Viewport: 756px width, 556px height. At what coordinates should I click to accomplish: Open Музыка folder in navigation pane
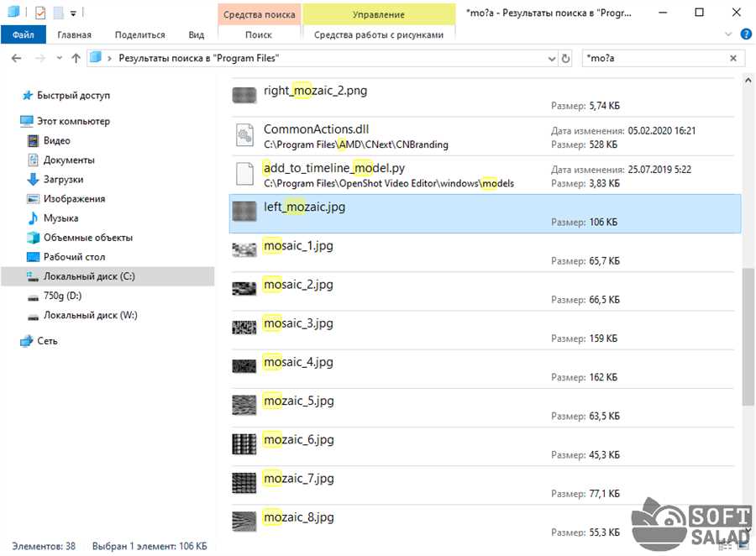click(60, 218)
